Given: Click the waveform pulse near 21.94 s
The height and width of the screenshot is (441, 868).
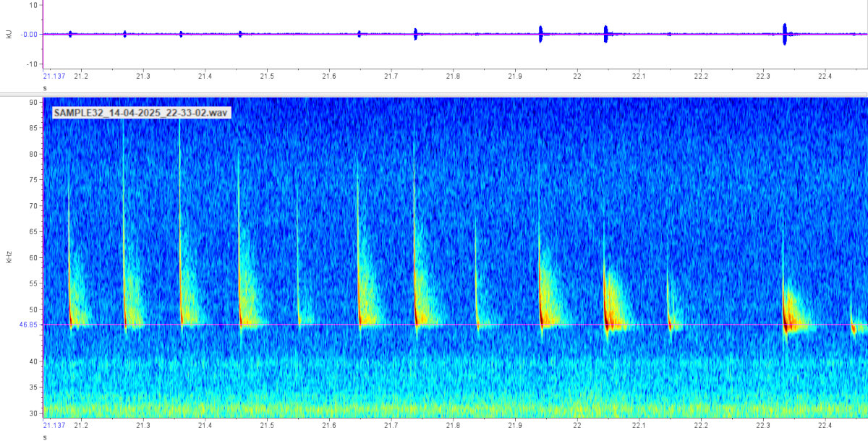Looking at the screenshot, I should 540,34.
